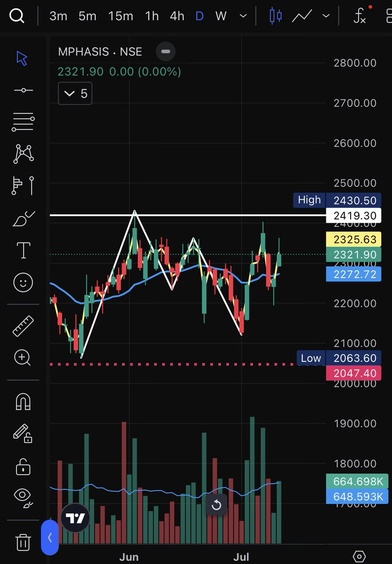Open the indicators fx menu
The height and width of the screenshot is (564, 392).
coord(359,16)
